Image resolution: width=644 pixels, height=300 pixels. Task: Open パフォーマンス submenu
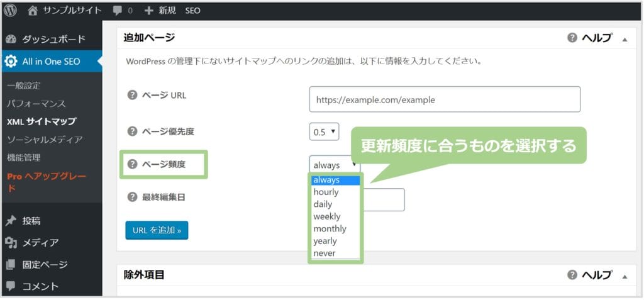tap(36, 104)
